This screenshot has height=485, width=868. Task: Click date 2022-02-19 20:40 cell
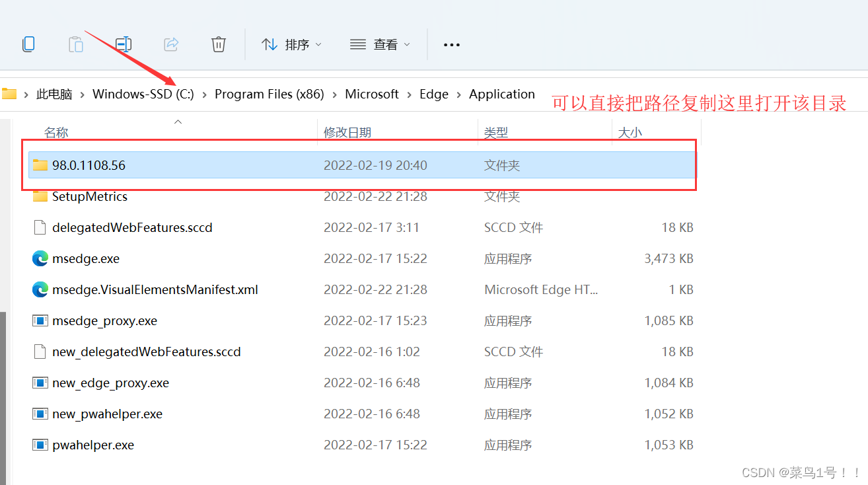point(375,165)
